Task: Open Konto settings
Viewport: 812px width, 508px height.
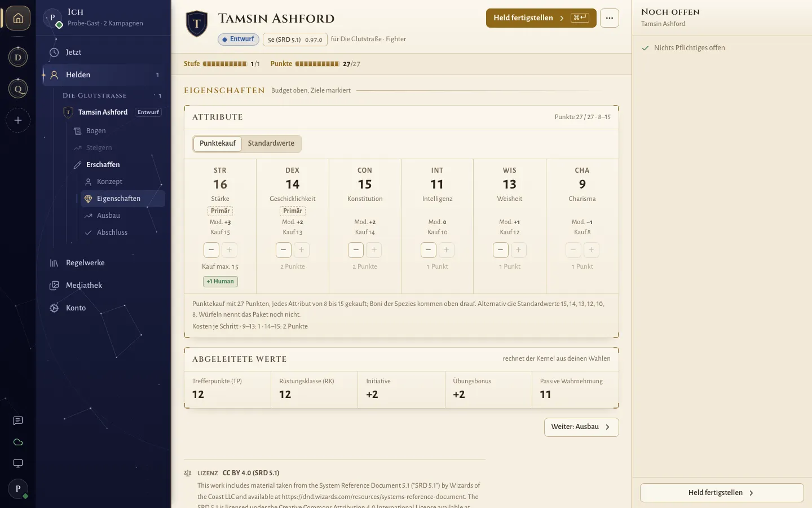Action: [x=104, y=308]
